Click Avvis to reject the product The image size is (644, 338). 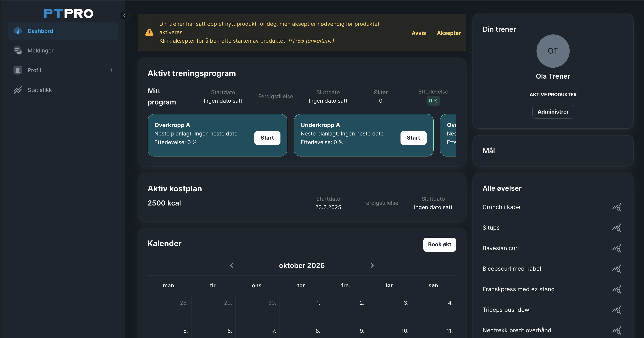click(419, 33)
